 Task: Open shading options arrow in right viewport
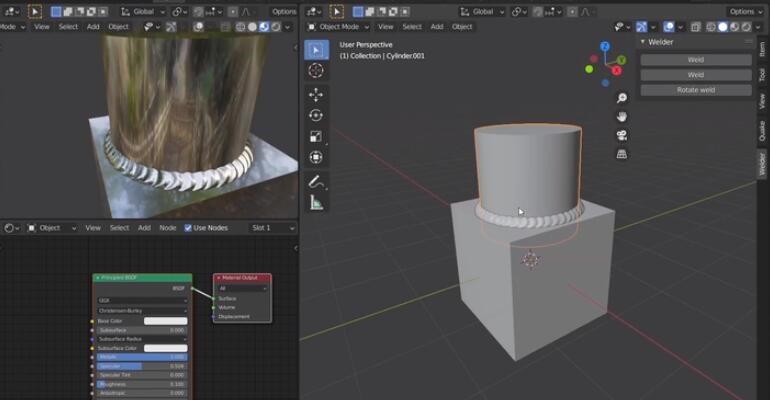(x=758, y=27)
